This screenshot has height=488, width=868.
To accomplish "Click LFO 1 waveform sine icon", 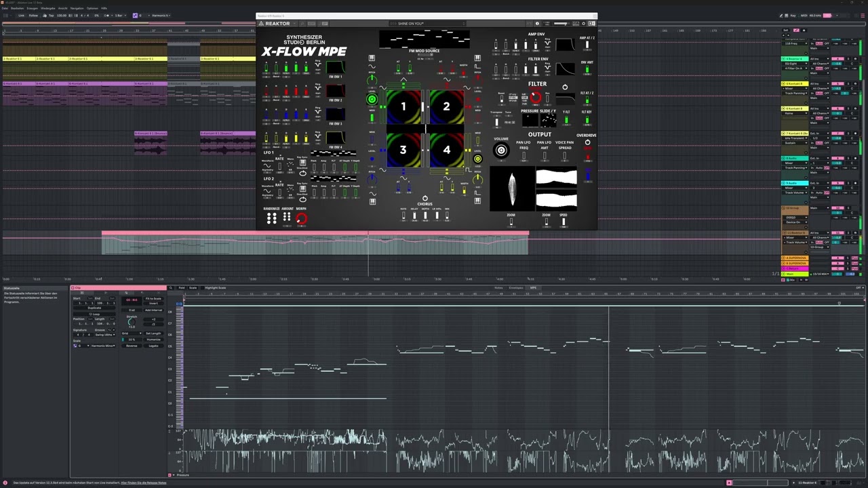I will pos(267,165).
